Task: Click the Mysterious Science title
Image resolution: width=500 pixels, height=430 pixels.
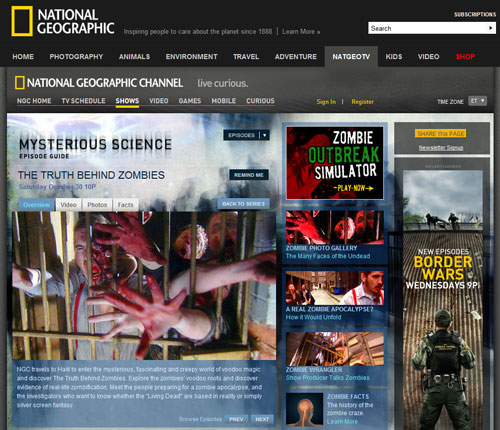Action: tap(95, 144)
